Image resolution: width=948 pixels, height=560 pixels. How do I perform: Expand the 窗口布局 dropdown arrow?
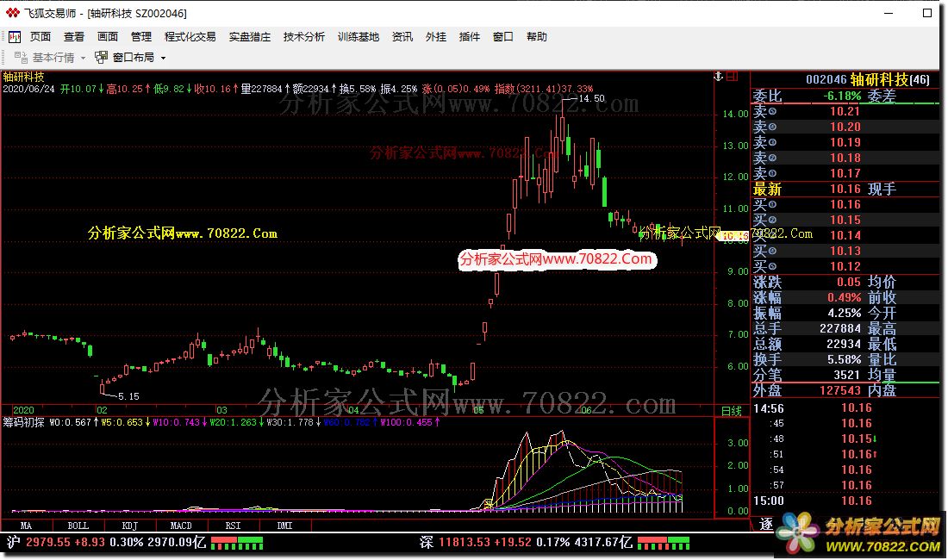click(163, 58)
